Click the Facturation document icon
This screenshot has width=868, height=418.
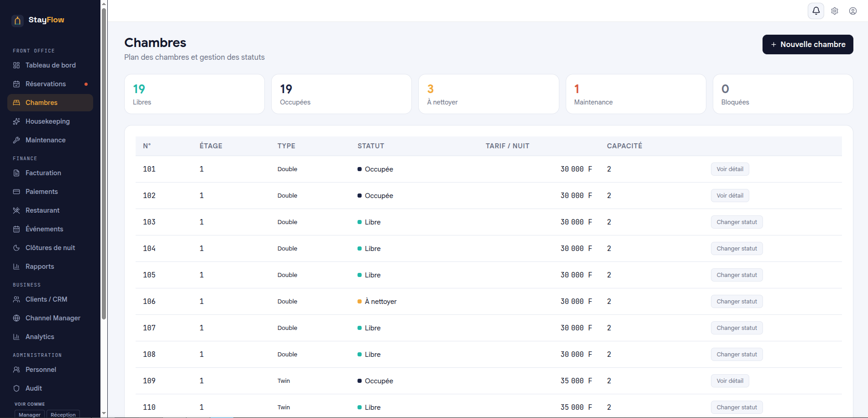(x=16, y=173)
